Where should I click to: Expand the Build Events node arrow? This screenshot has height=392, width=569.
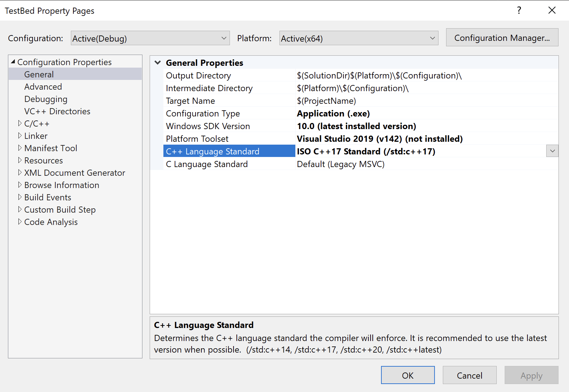tap(20, 197)
